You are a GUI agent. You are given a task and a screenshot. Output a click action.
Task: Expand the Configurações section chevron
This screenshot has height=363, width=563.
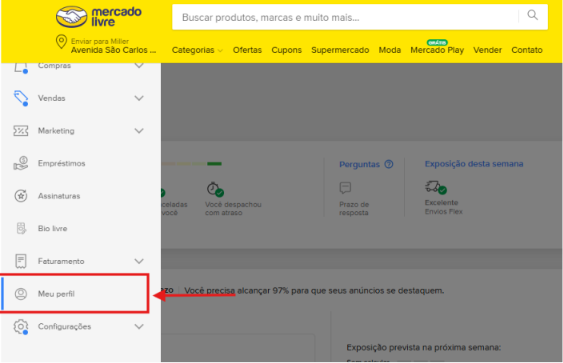pyautogui.click(x=139, y=326)
